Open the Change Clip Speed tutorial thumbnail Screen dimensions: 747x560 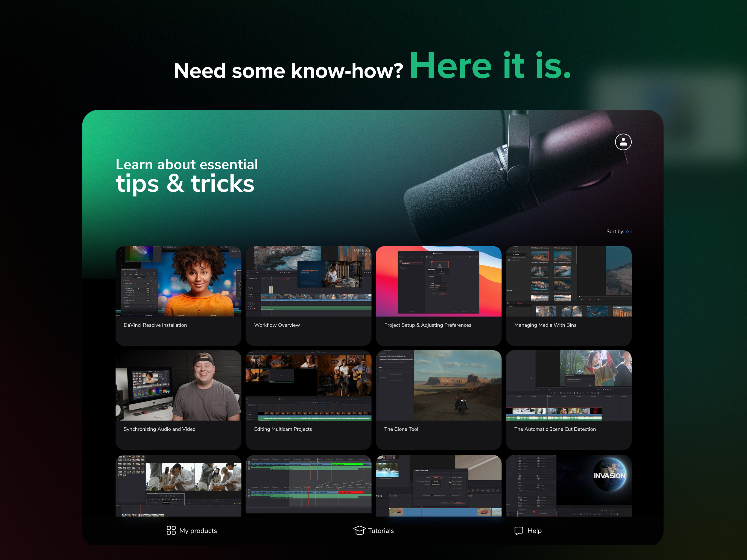tap(438, 486)
